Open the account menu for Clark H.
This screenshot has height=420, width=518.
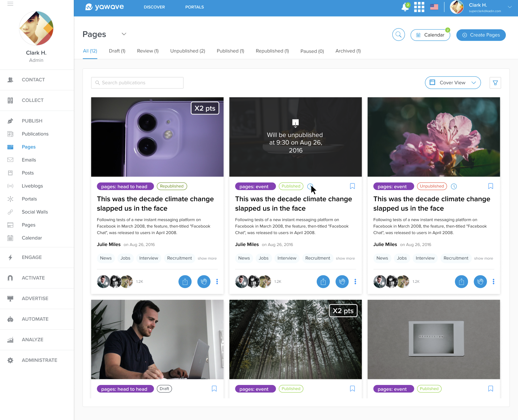[x=509, y=7]
